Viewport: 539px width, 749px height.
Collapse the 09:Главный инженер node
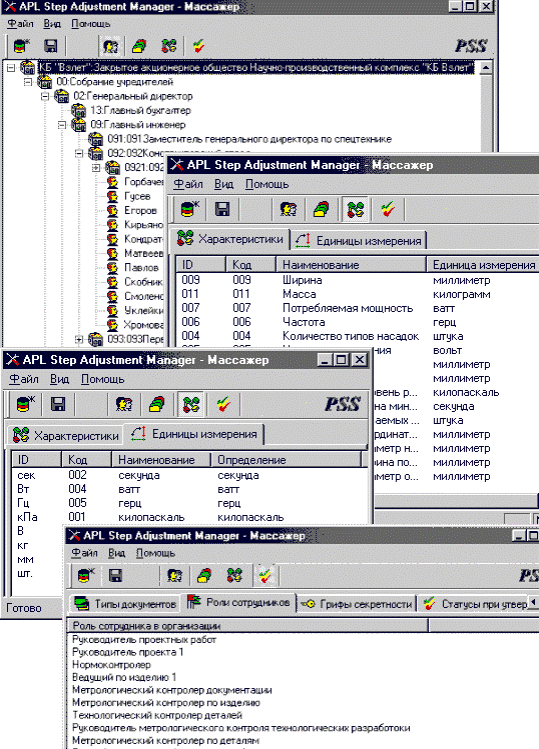62,125
